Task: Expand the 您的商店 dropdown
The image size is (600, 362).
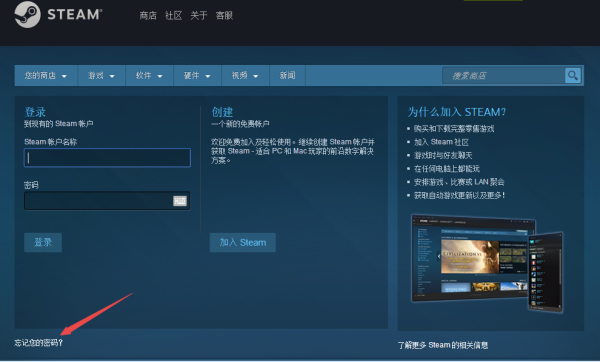Action: pos(46,75)
